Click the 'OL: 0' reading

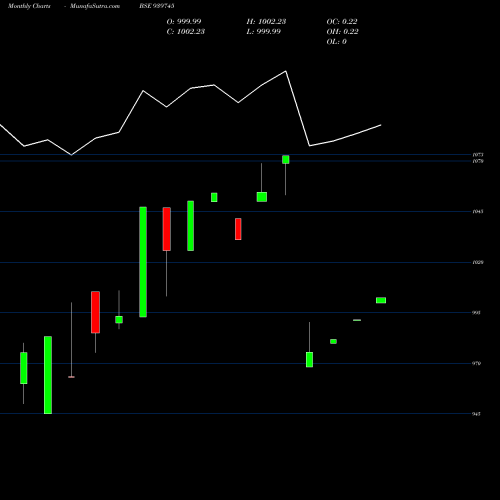tap(337, 41)
